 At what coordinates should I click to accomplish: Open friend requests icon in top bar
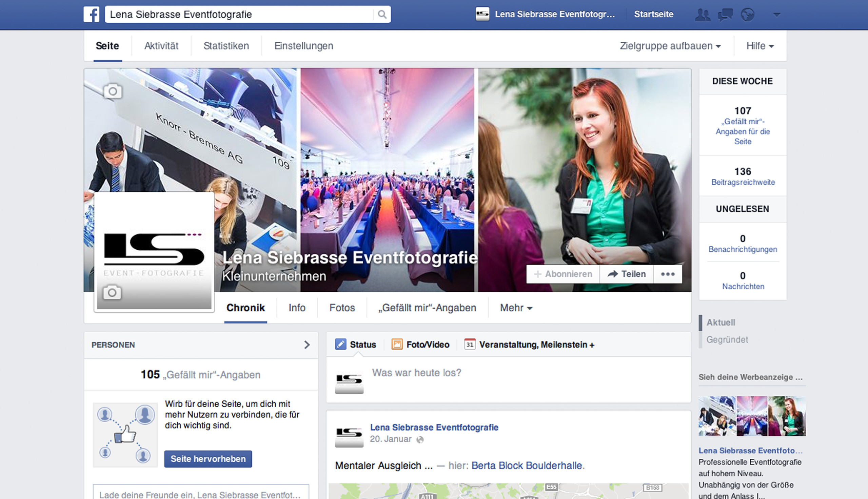click(702, 15)
